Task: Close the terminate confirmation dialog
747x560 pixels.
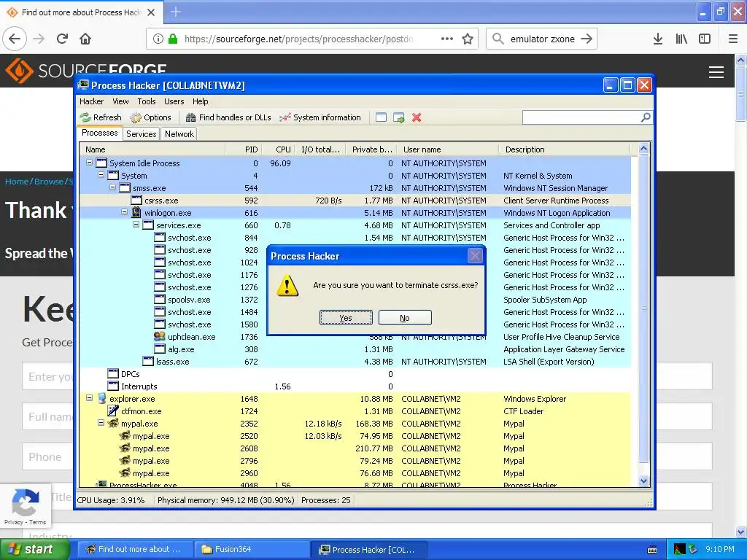Action: click(x=475, y=256)
